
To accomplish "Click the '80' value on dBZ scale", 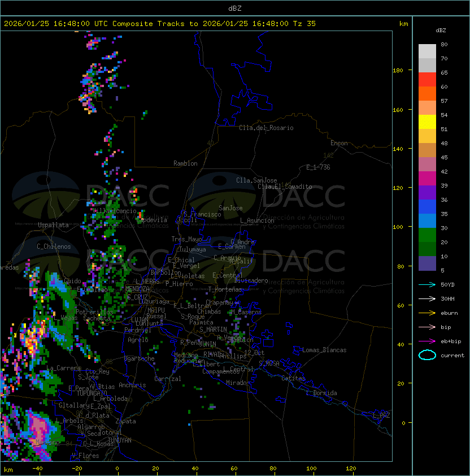I will [x=444, y=44].
